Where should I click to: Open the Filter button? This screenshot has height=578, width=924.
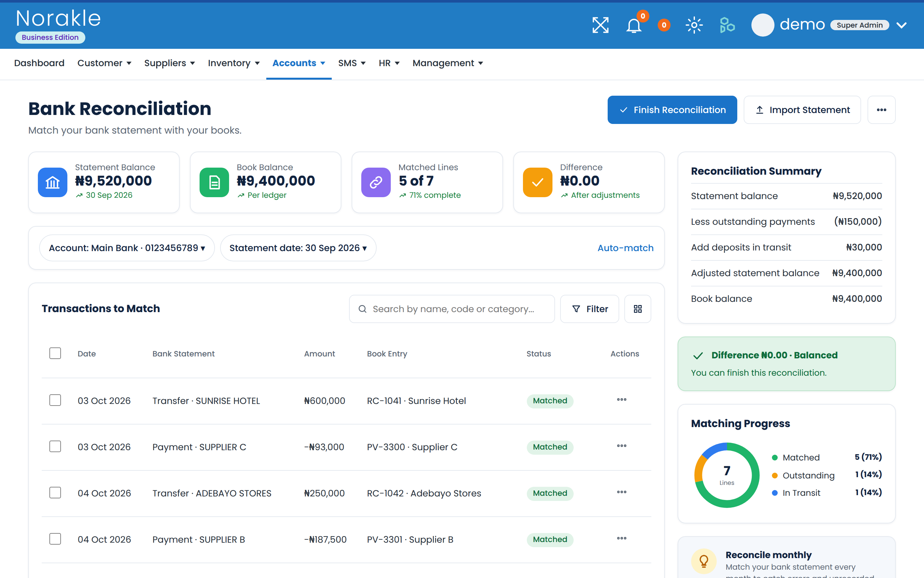pyautogui.click(x=589, y=309)
